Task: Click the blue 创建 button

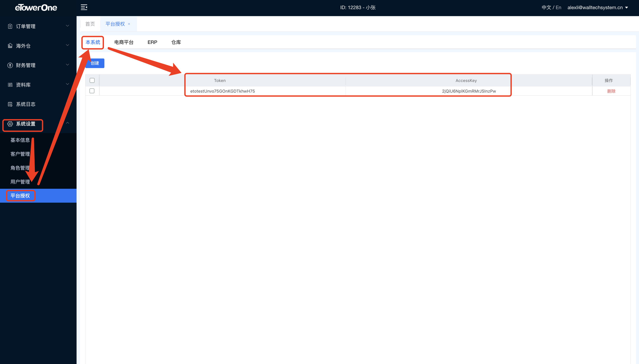Action: coord(95,63)
